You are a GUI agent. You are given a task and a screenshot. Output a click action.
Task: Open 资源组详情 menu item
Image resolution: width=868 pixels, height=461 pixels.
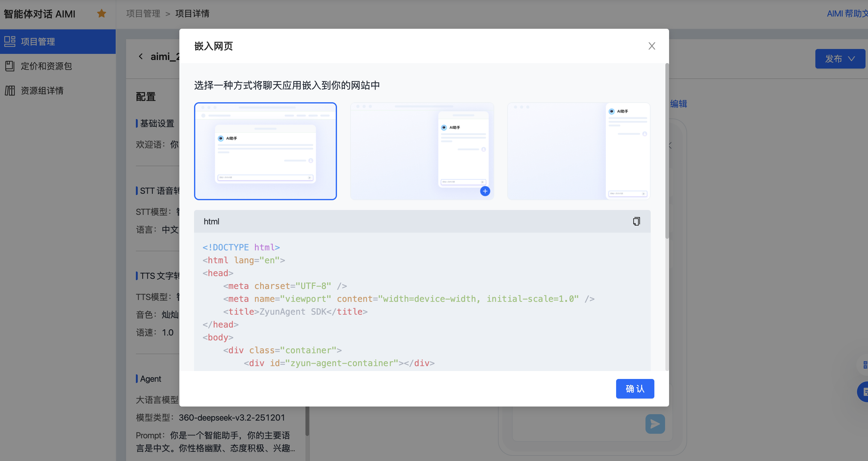[42, 90]
